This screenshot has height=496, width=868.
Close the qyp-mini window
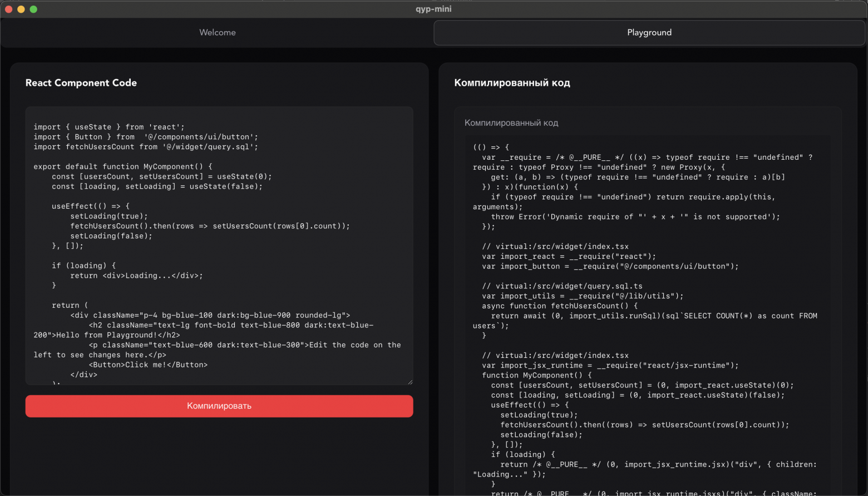8,9
